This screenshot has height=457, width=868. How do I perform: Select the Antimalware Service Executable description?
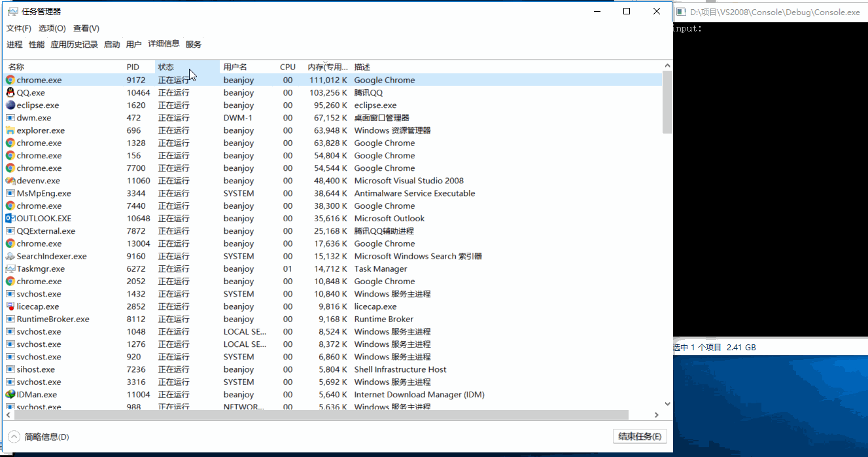[415, 193]
